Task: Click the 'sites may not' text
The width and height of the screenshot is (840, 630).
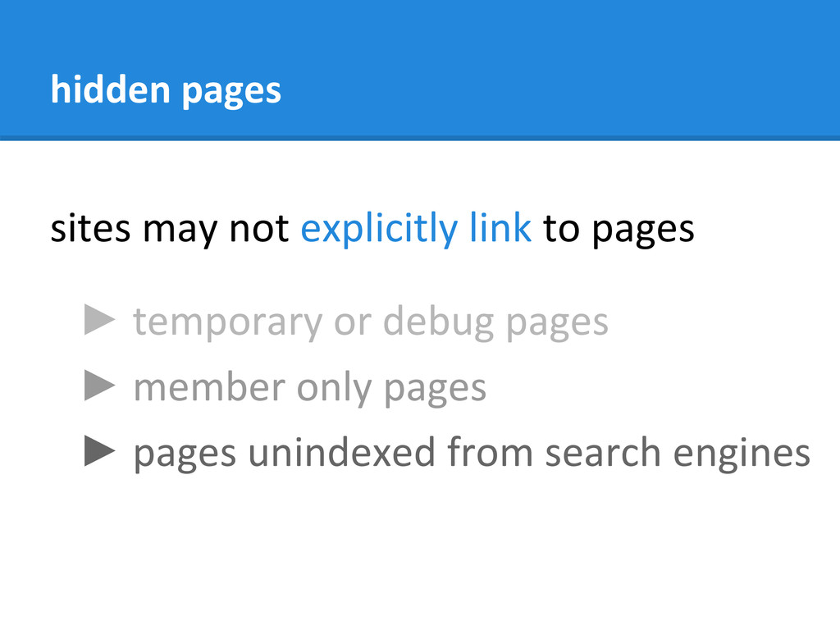Action: [x=170, y=230]
